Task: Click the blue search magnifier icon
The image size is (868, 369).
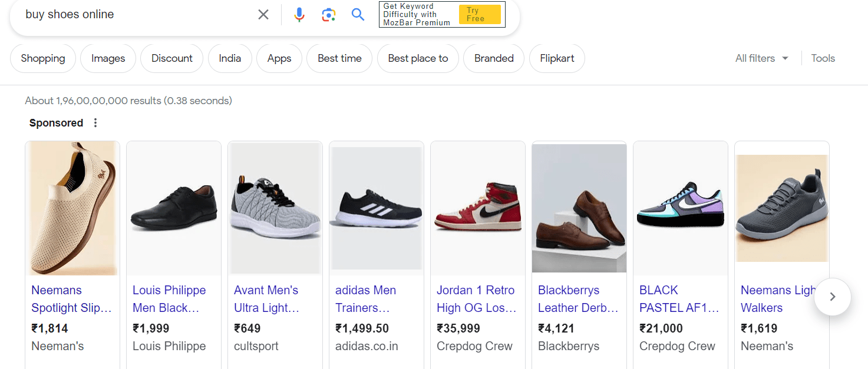Action: pos(358,14)
